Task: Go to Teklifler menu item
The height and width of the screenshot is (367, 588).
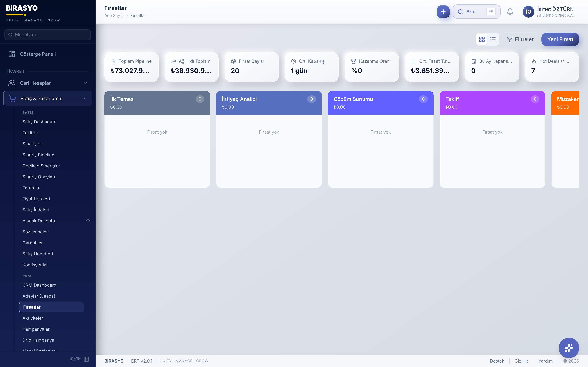Action: click(x=31, y=133)
